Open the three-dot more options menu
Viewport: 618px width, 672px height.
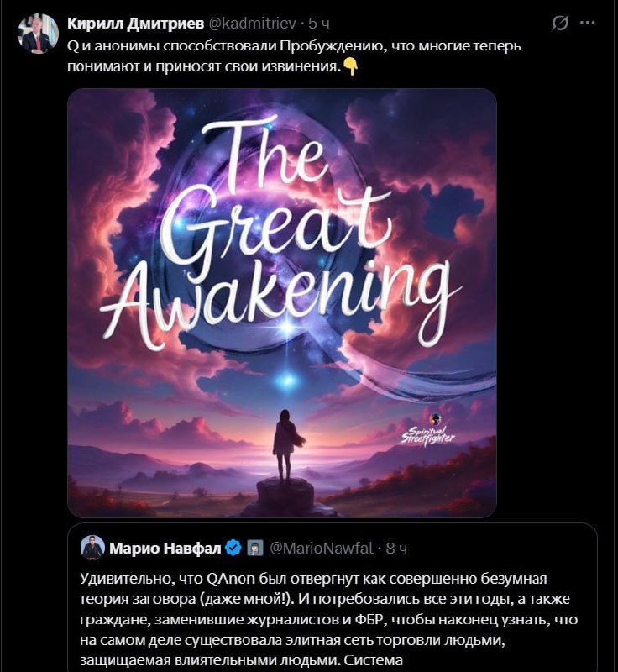(x=587, y=23)
